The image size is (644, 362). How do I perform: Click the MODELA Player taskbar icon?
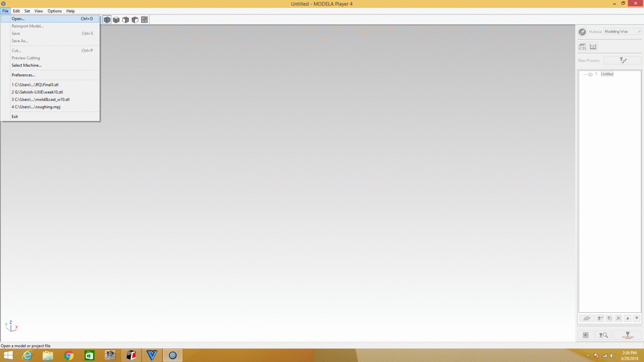point(172,355)
